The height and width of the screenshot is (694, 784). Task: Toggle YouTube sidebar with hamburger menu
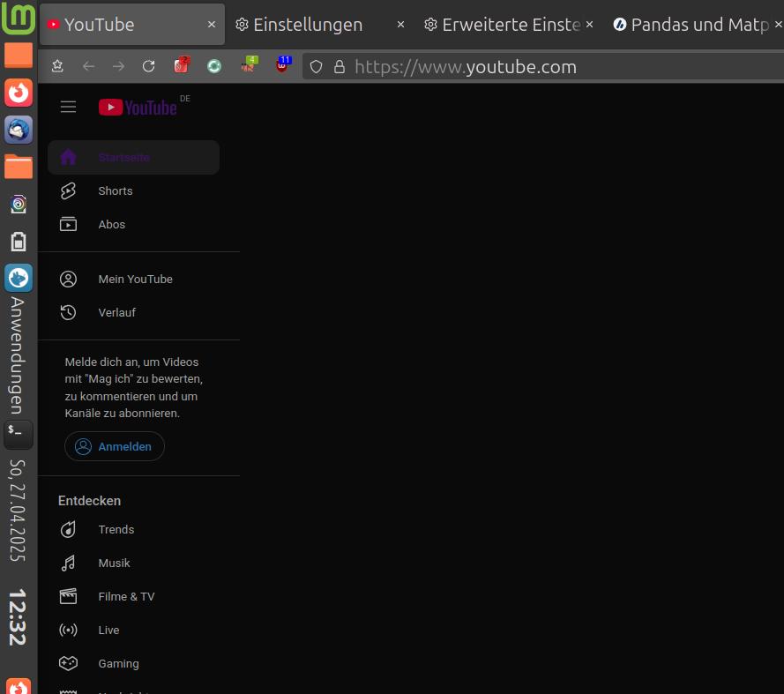click(69, 107)
